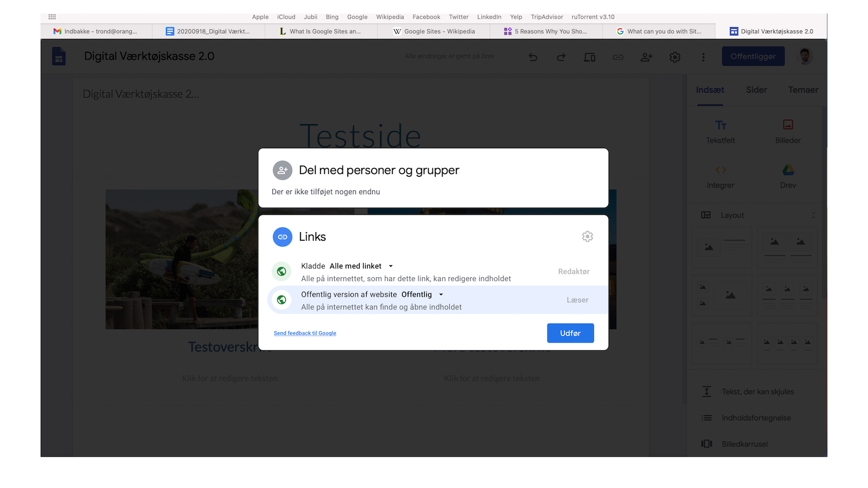Image resolution: width=868 pixels, height=488 pixels.
Task: Open the Alle med linket dropdown
Action: [390, 266]
